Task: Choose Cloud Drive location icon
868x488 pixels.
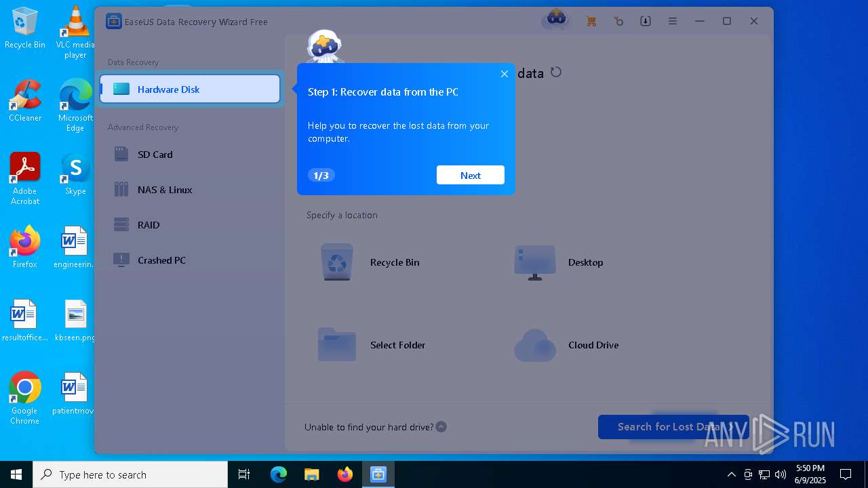Action: click(535, 345)
